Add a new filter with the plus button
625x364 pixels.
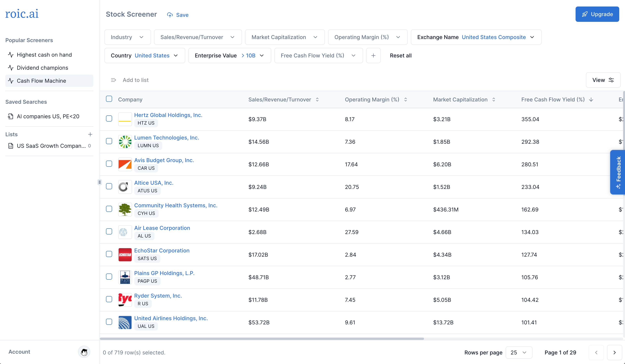(373, 55)
